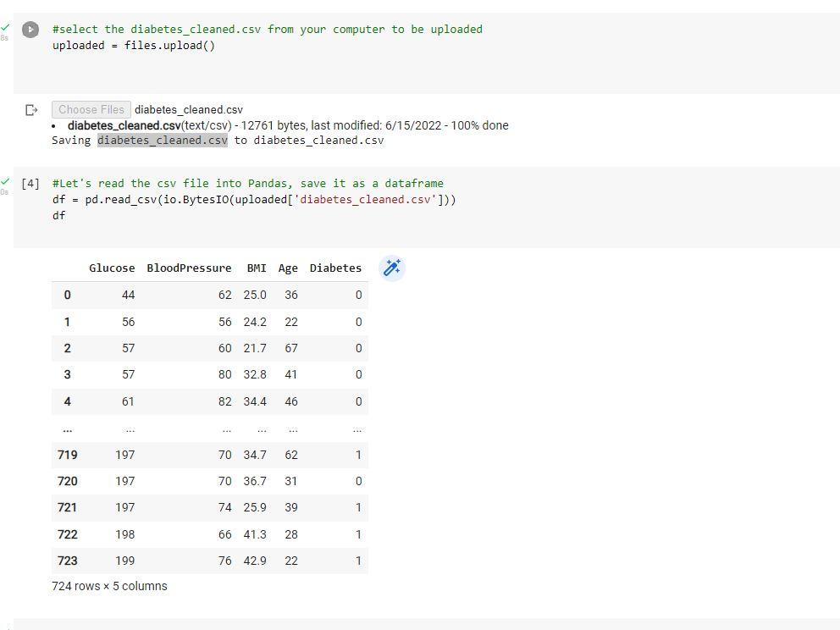Click the execution count [4] to run cell

coord(30,183)
